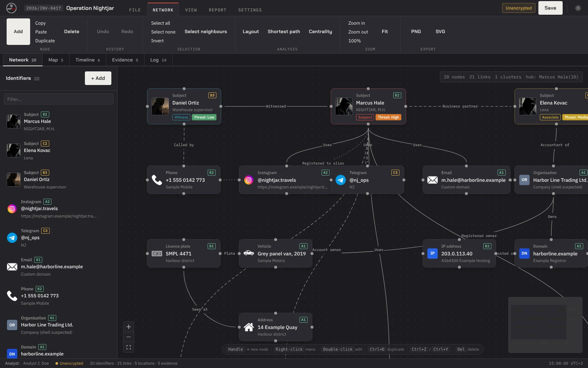588x368 pixels.
Task: Click the house icon in the 14 Example Quay node
Action: 249,327
